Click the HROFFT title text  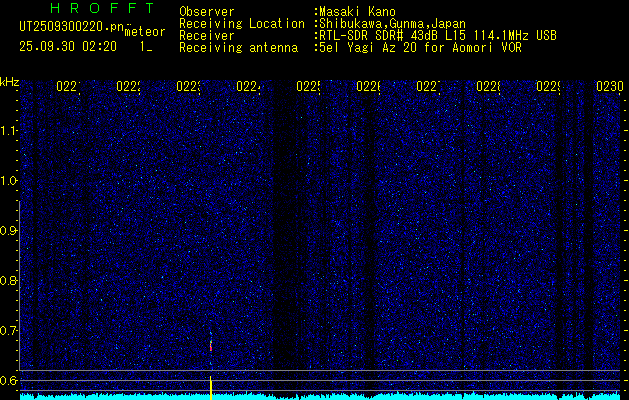(x=102, y=8)
